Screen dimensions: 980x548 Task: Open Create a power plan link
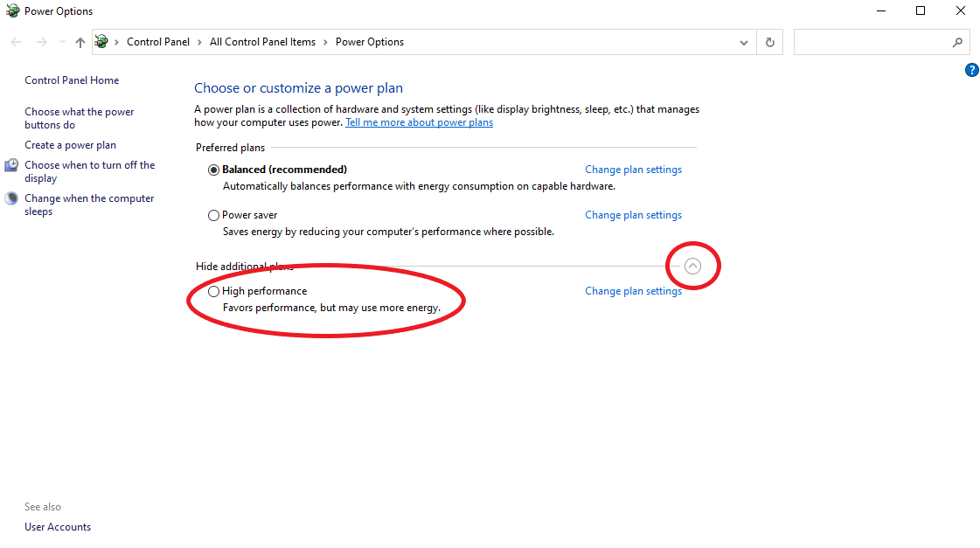click(x=70, y=145)
